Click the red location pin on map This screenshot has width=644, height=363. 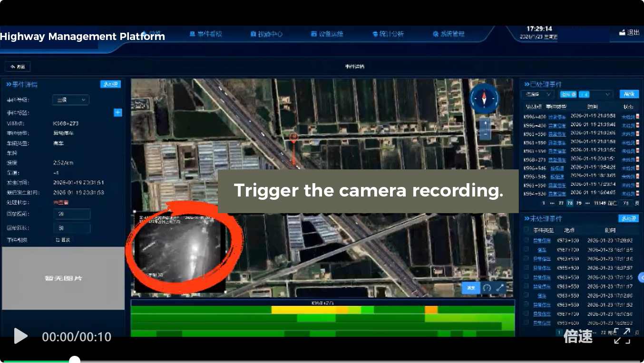click(x=294, y=138)
